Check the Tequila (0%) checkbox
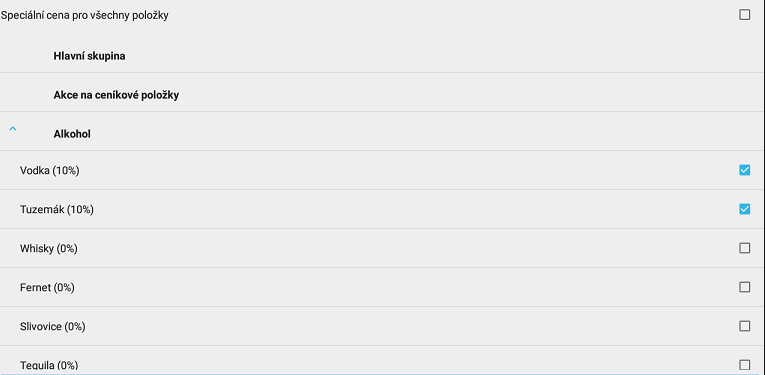The height and width of the screenshot is (375, 765). click(x=745, y=365)
